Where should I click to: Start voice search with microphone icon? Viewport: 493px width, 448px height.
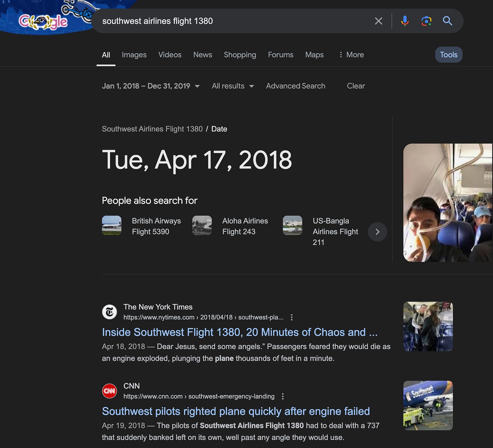[x=405, y=21]
